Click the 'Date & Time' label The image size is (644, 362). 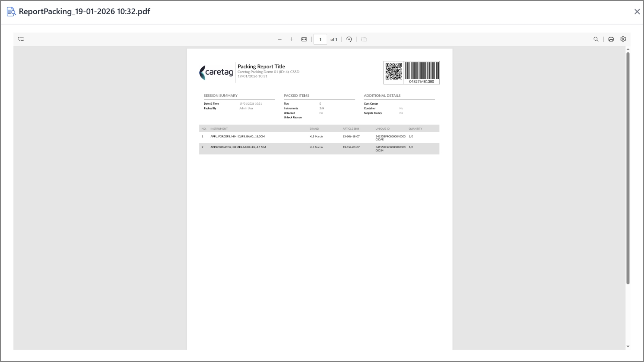211,104
